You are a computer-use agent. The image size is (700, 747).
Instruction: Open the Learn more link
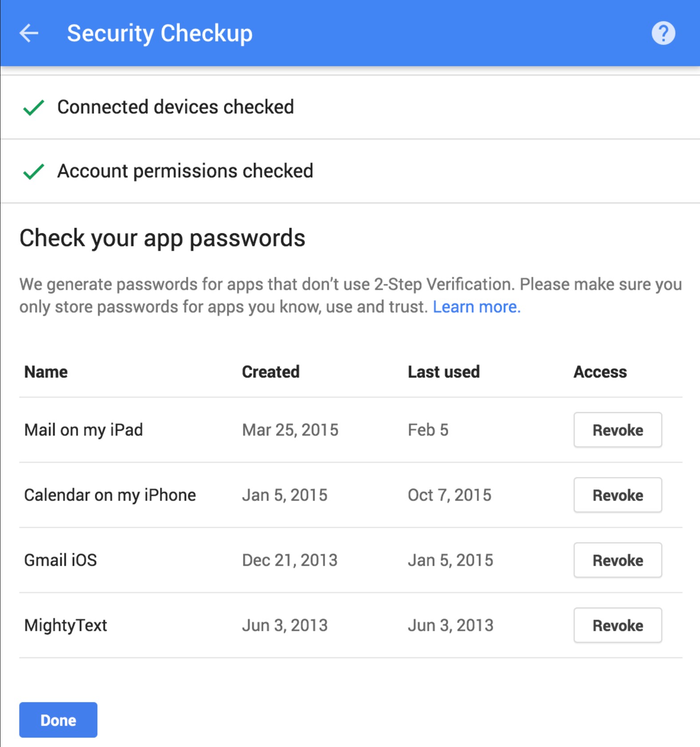476,307
